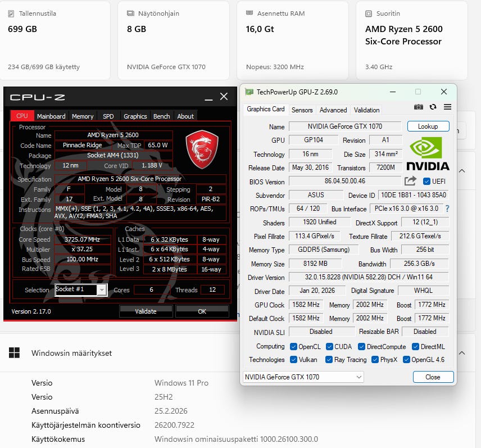Click the GPU-Z refresh icon
Image resolution: width=481 pixels, height=448 pixels.
point(433,107)
